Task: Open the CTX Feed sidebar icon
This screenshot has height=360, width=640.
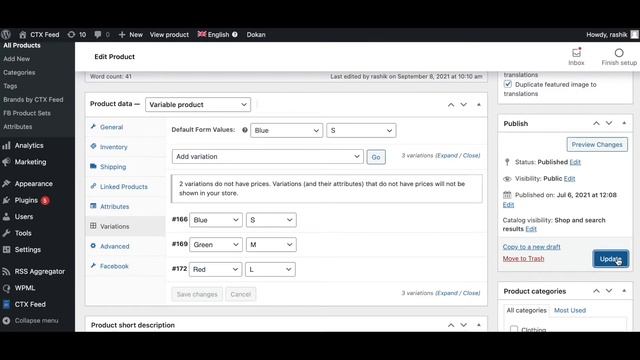Action: pos(6,304)
